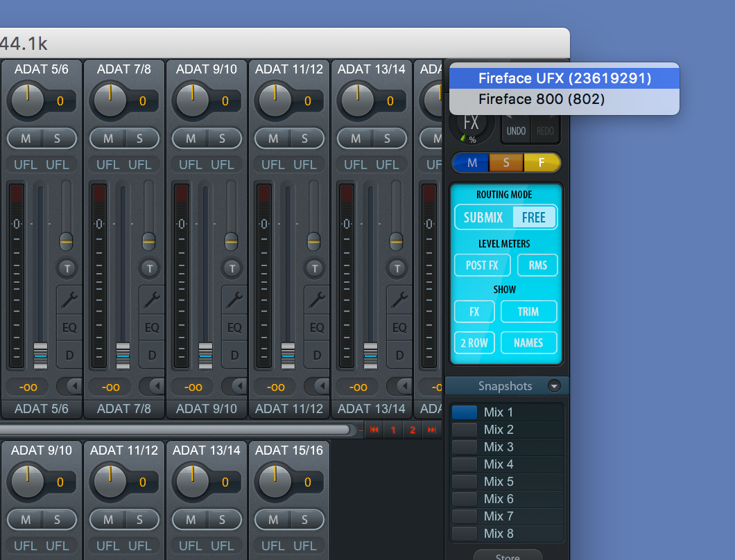Open the Dynamics (D) panel for ADAT 5/6

[x=69, y=356]
